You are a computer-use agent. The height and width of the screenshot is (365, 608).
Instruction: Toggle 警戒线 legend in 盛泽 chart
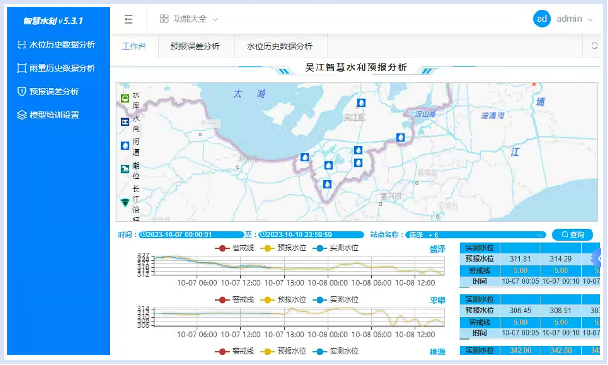click(235, 248)
